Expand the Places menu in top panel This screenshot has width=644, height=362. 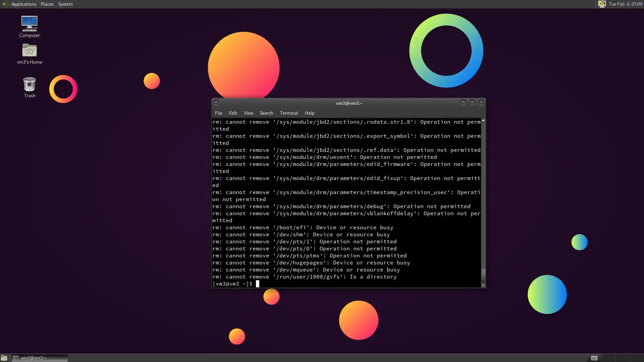tap(47, 4)
